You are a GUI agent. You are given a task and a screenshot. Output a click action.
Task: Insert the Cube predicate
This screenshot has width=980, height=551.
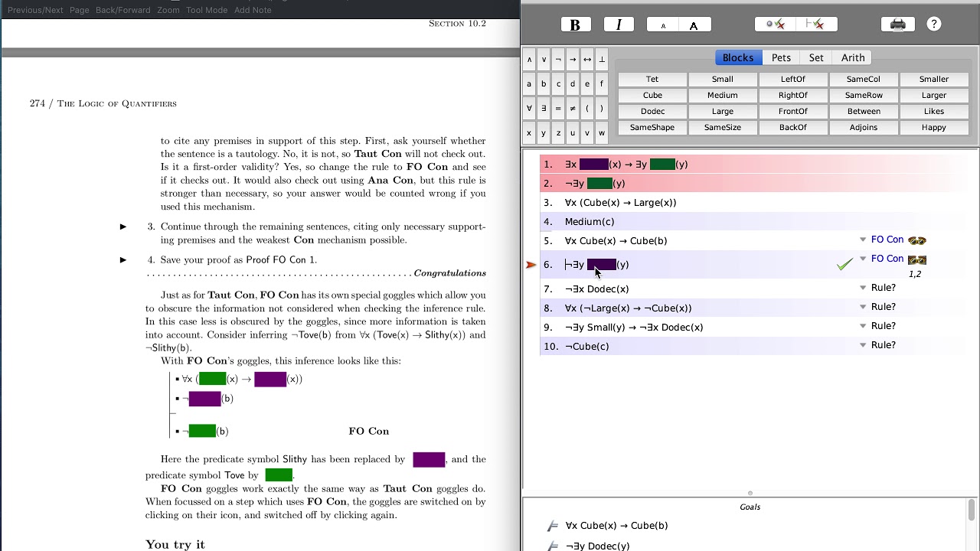click(652, 96)
